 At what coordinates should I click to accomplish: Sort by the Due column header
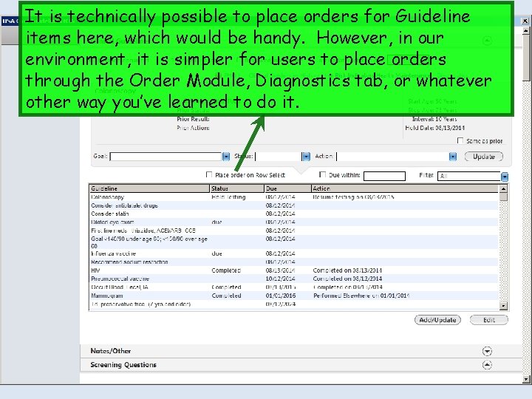[287, 188]
